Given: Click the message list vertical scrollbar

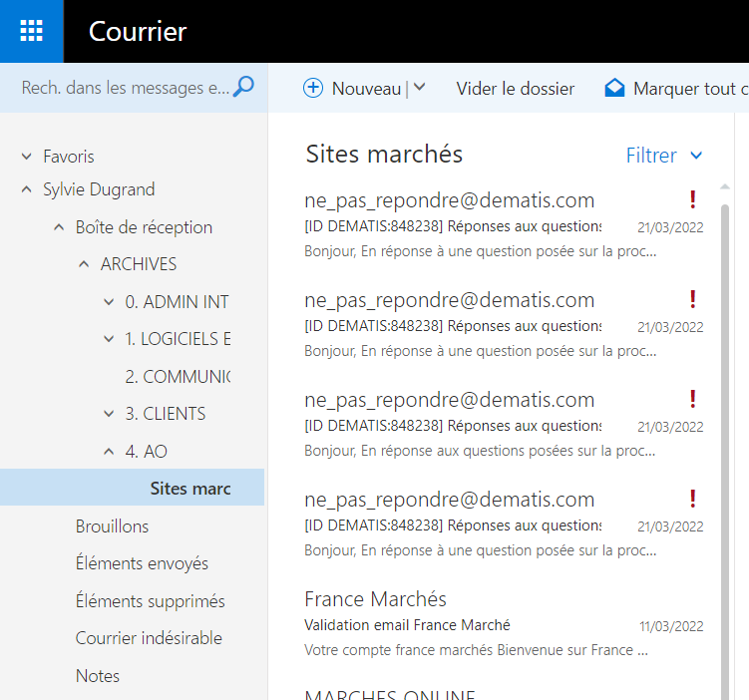Looking at the screenshot, I should pos(724,399).
